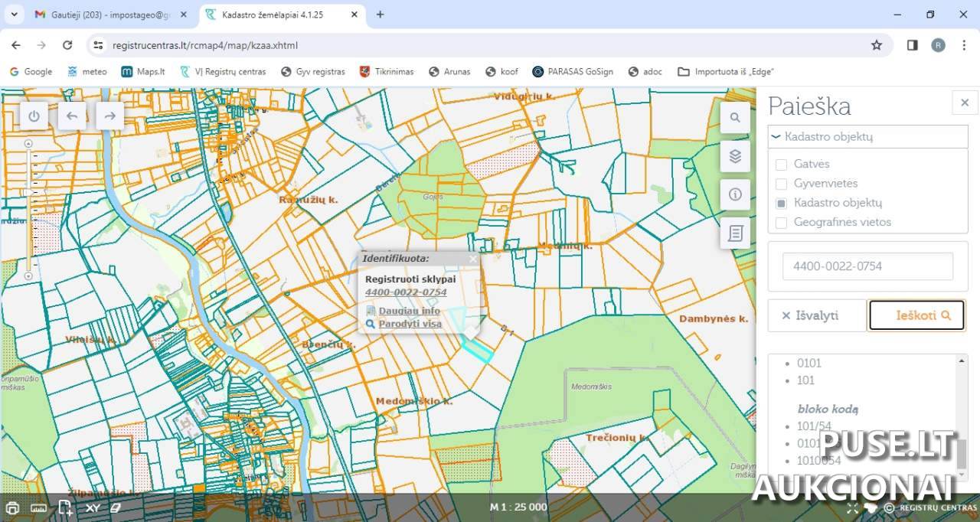Go to previous map view arrow
Screen dimensions: 980x522
(72, 116)
